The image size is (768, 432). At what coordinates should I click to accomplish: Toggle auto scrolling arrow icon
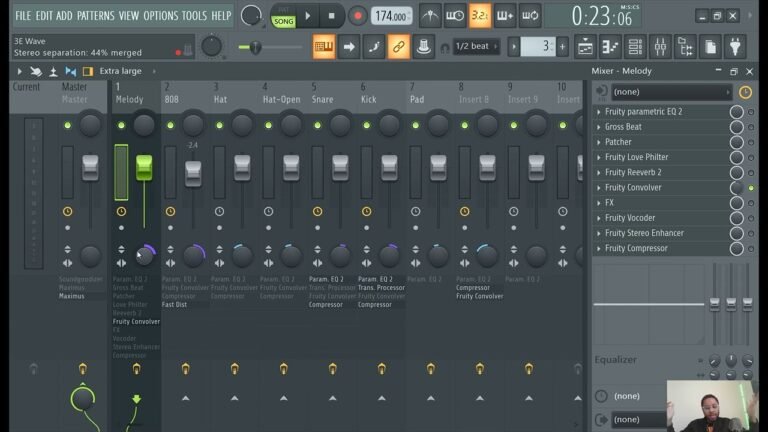click(x=349, y=47)
